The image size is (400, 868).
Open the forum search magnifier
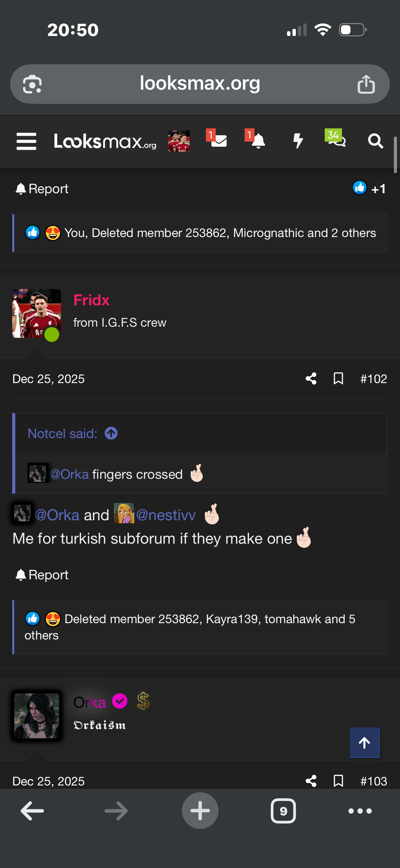(375, 141)
